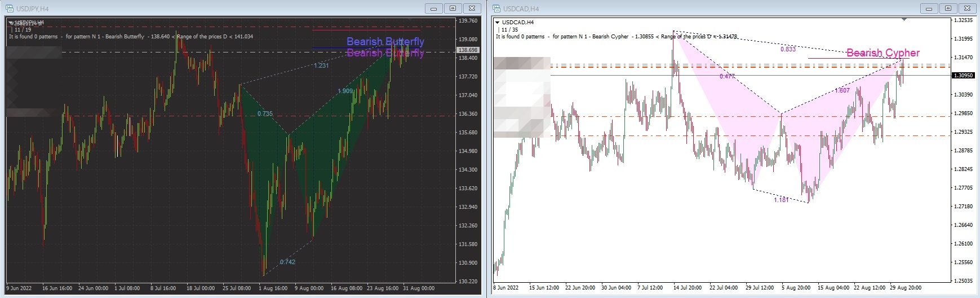Expand the USDCAD,H4 one-click trading arrow
The width and height of the screenshot is (980, 298).
point(498,23)
